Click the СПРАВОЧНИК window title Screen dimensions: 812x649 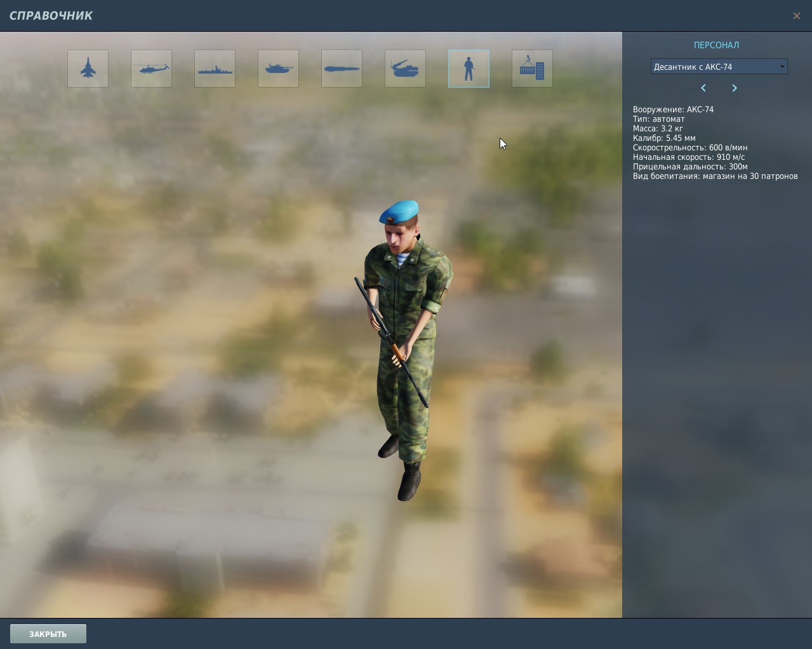51,16
